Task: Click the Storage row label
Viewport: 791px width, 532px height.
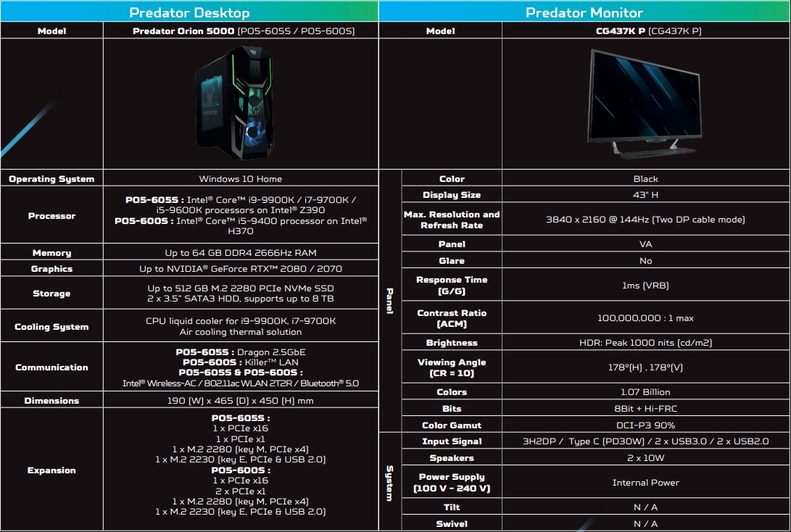Action: (x=51, y=294)
